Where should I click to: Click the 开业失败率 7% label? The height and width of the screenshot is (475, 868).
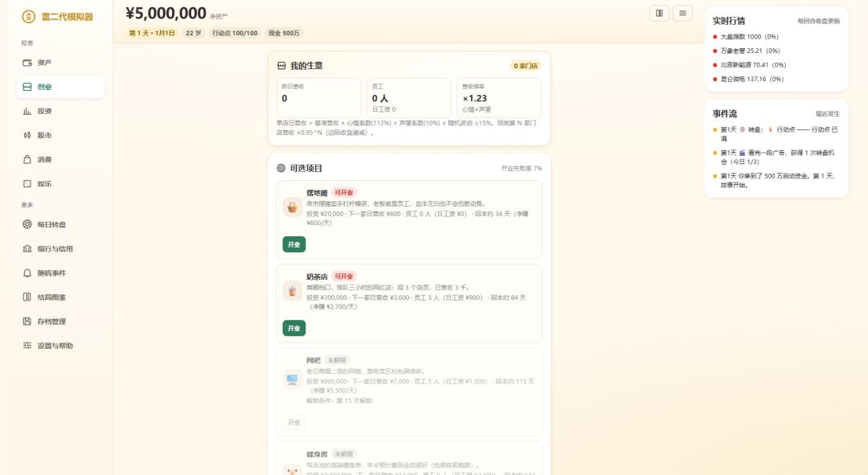tap(522, 168)
